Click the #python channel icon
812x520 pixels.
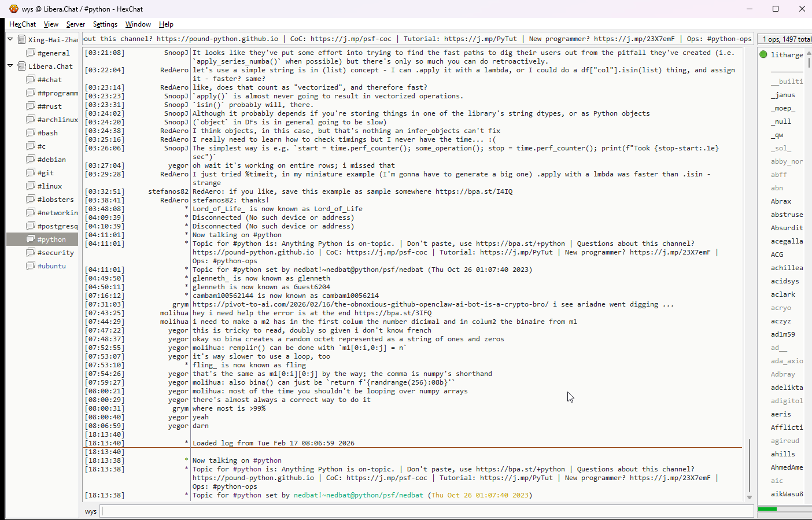(x=31, y=239)
